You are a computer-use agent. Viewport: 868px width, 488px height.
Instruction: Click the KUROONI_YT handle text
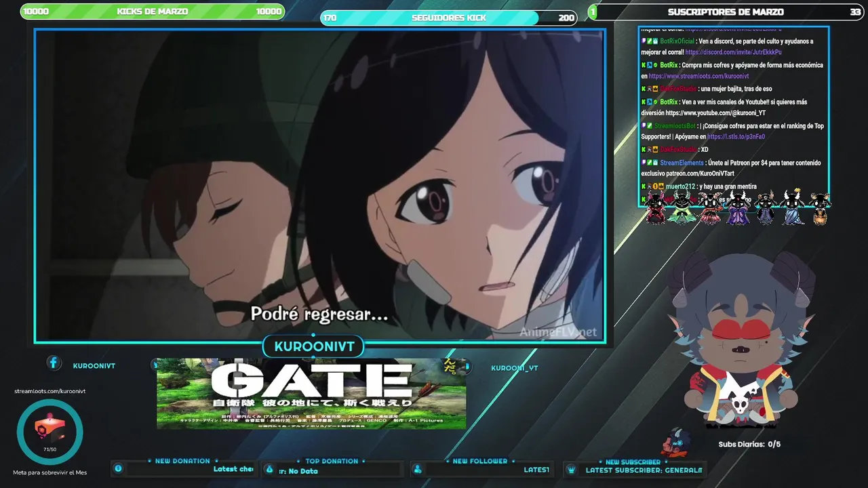[x=514, y=368]
